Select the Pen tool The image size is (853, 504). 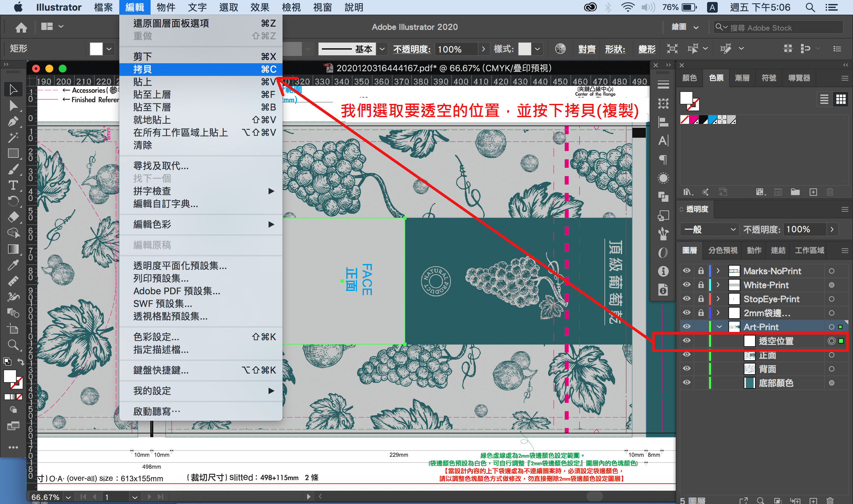[x=14, y=121]
